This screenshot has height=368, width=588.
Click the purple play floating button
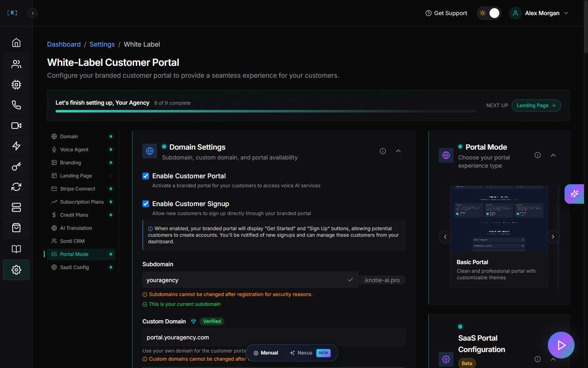coord(561,345)
